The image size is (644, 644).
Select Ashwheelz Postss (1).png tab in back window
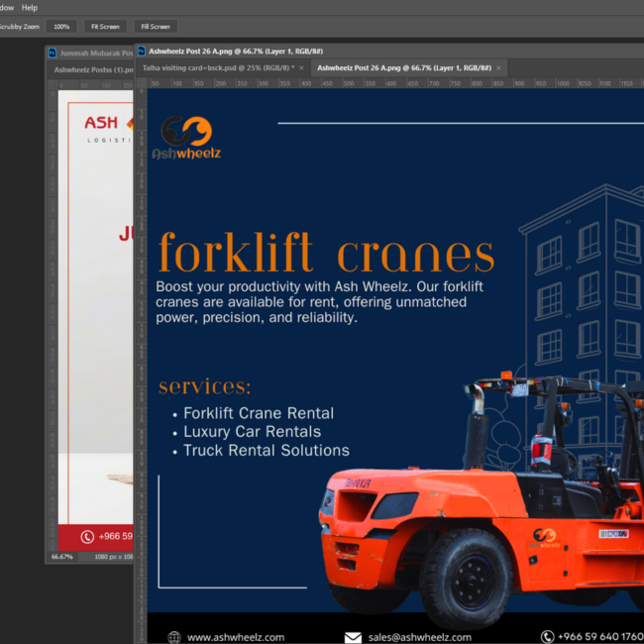tap(93, 69)
